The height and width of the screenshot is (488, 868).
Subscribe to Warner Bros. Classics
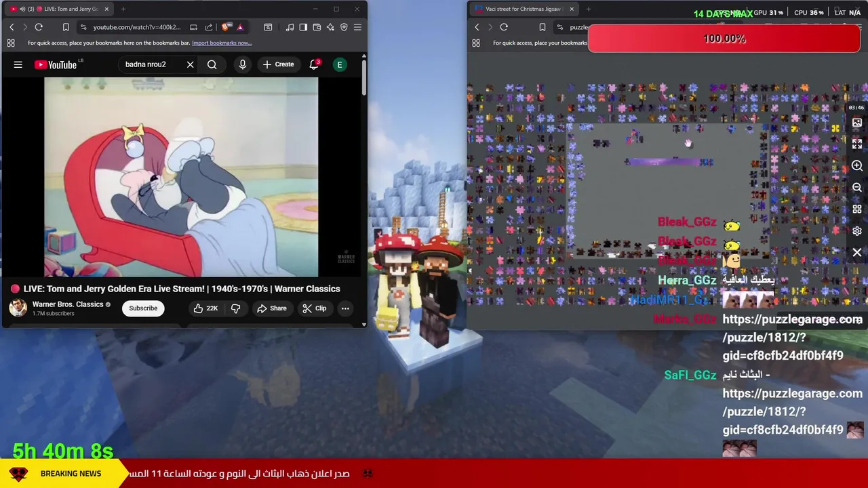143,308
